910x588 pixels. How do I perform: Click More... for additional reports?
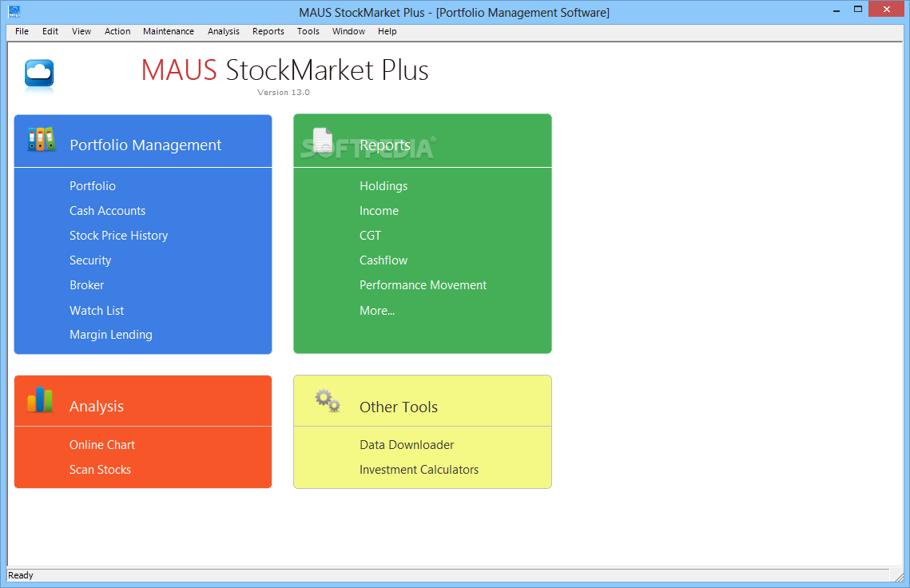pos(377,311)
